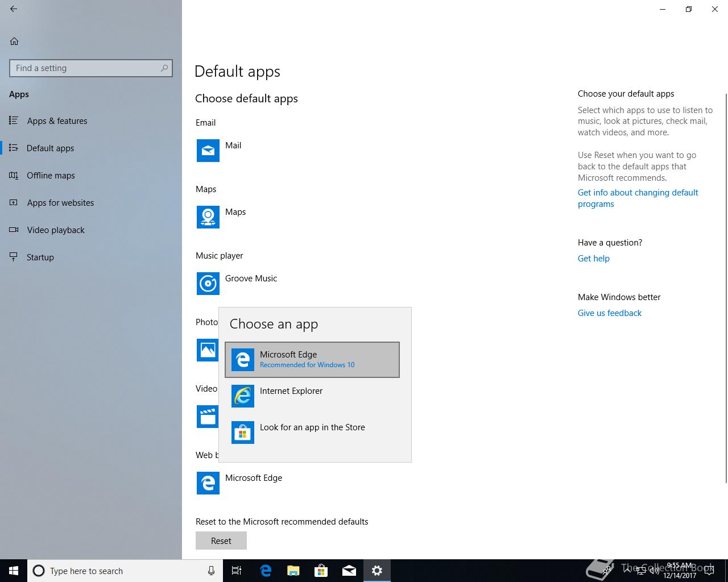This screenshot has width=728, height=582.
Task: Open Get info about changing default programs
Action: [x=638, y=198]
